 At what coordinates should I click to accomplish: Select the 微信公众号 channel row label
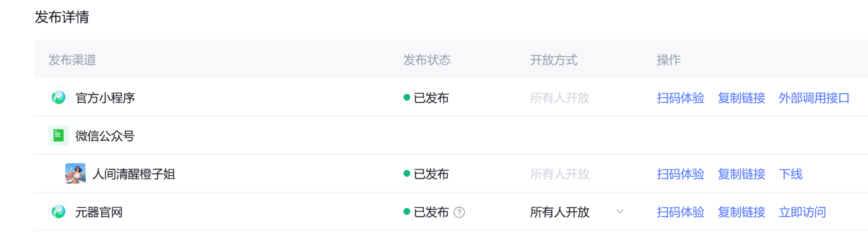coord(105,136)
